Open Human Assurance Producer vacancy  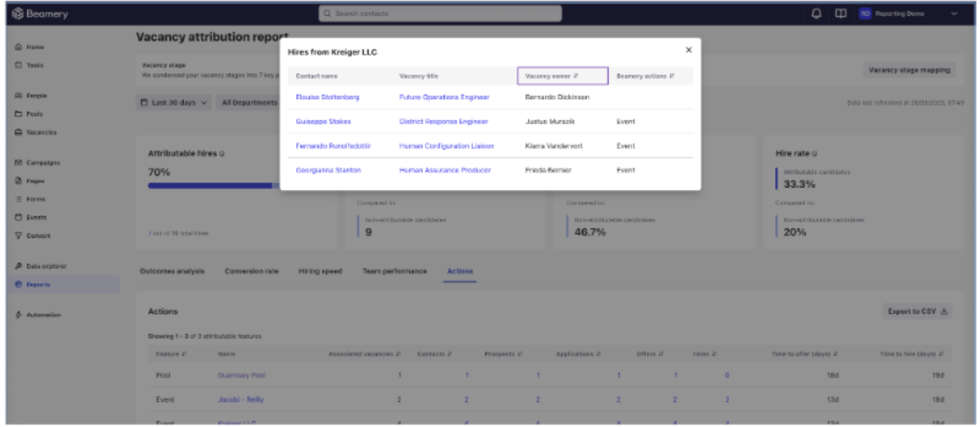point(445,170)
